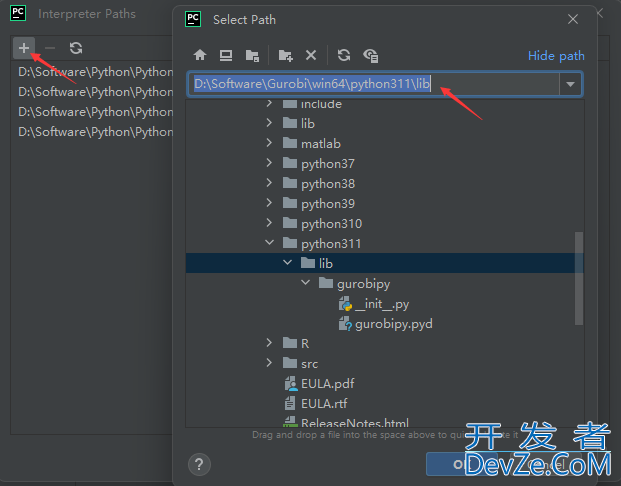The height and width of the screenshot is (486, 621).
Task: Select the python37 folder name
Action: [x=328, y=164]
